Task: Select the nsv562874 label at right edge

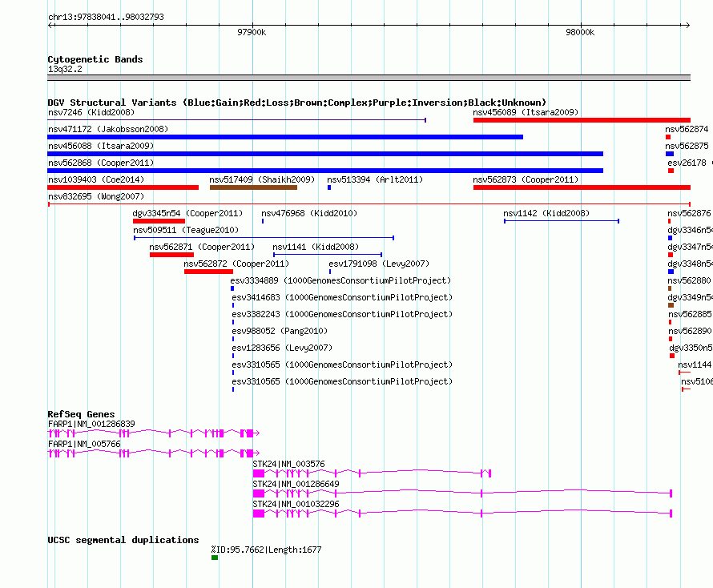Action: [x=687, y=129]
